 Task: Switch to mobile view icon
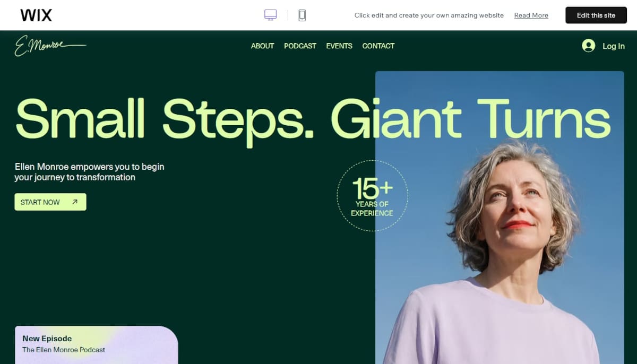tap(302, 15)
